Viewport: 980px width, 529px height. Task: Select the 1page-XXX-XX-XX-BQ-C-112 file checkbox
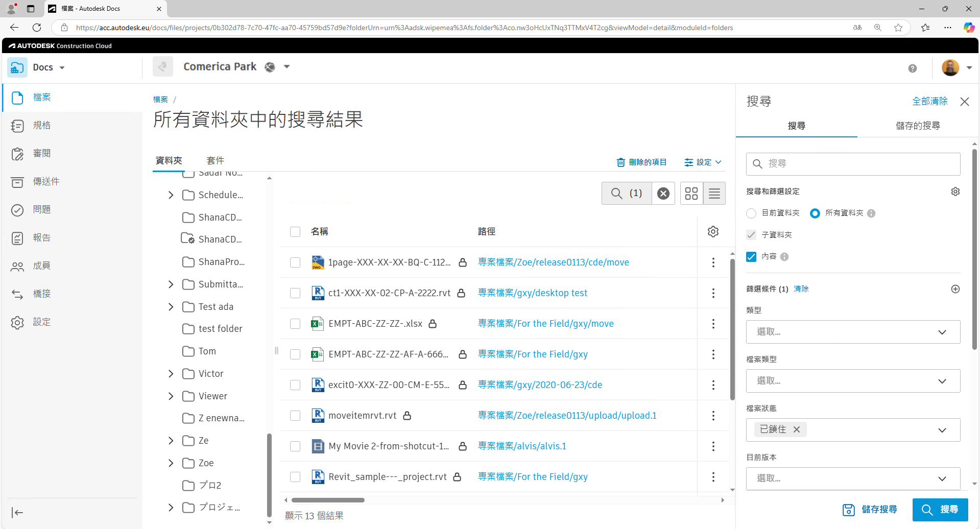(x=295, y=262)
